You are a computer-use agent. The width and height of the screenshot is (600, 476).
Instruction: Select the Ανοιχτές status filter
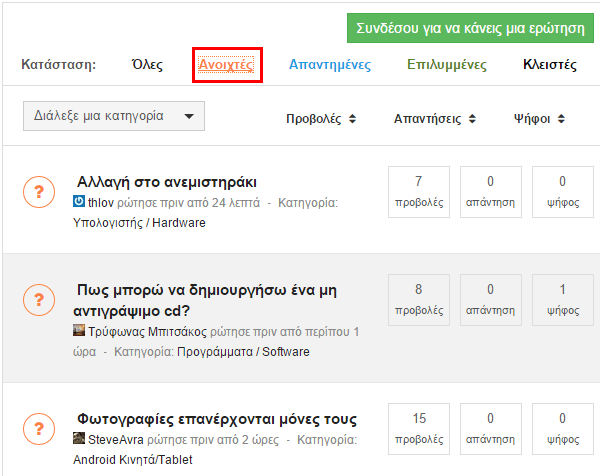tap(226, 65)
